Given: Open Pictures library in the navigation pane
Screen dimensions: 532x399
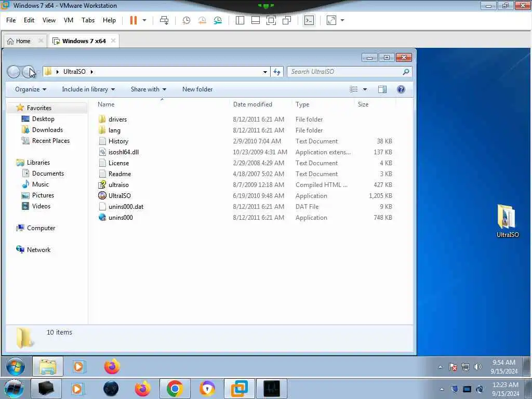Looking at the screenshot, I should [43, 195].
